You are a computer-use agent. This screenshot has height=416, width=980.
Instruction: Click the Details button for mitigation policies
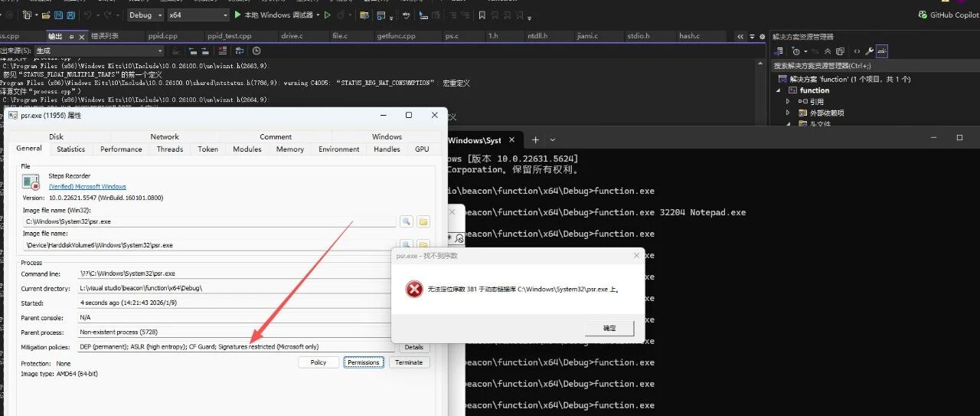tap(413, 347)
